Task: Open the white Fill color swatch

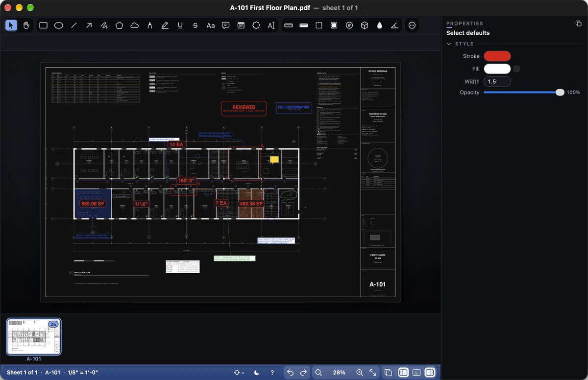Action: pyautogui.click(x=497, y=69)
